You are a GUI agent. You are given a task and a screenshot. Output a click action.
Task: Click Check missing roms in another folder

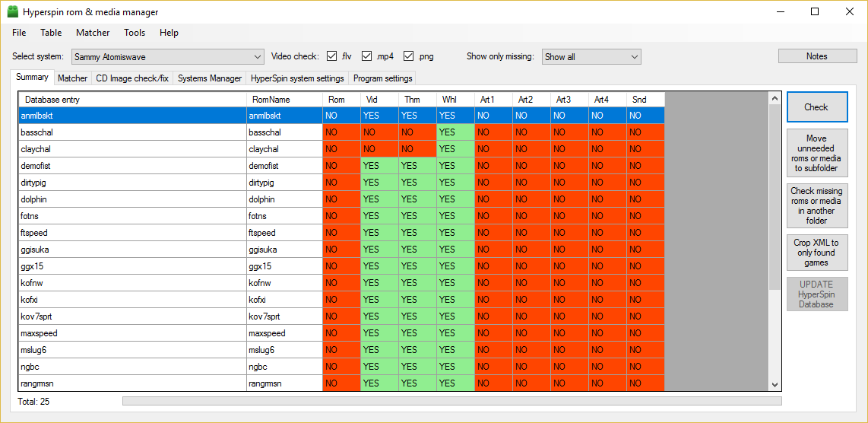coord(817,205)
